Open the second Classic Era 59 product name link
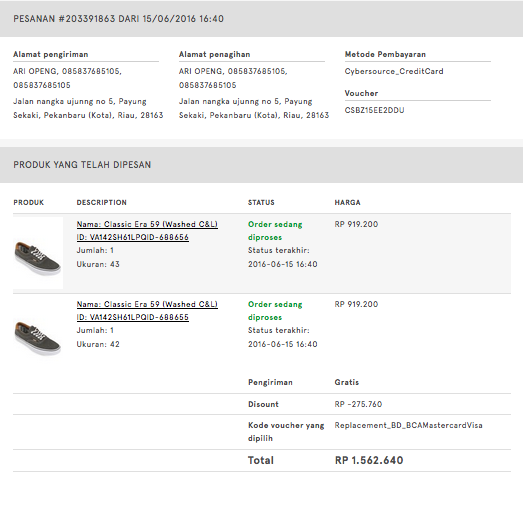Image resolution: width=523 pixels, height=510 pixels. [147, 304]
